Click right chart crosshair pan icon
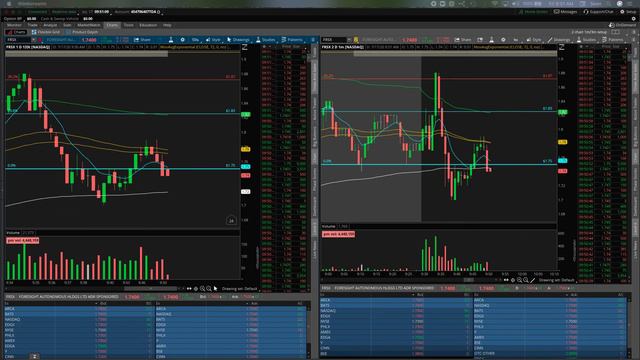Image resolution: width=640 pixels, height=360 pixels. pyautogui.click(x=513, y=280)
